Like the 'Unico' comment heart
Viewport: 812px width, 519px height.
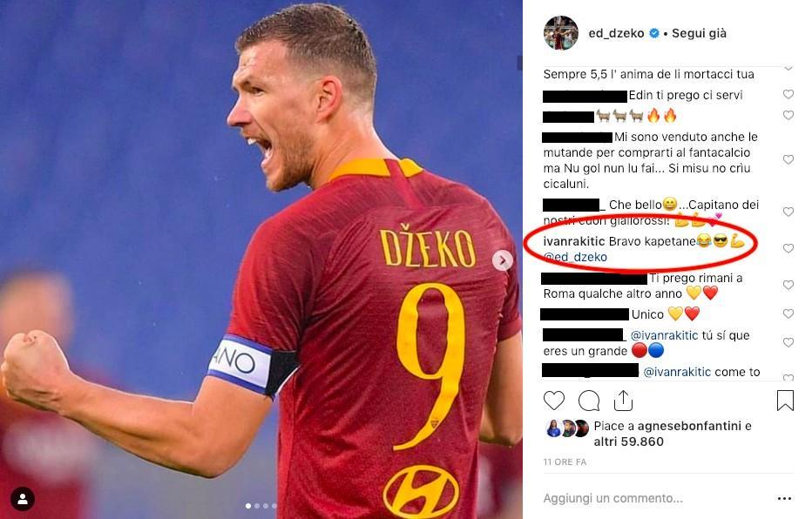788,313
